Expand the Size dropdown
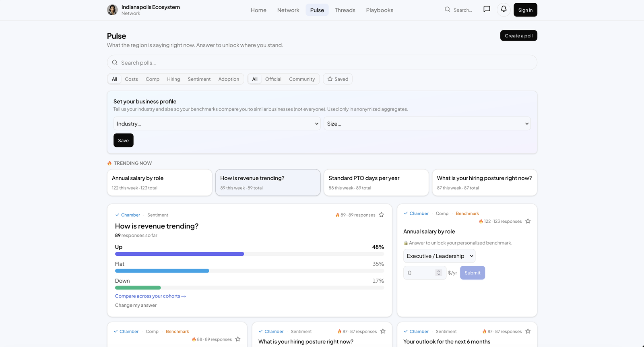Screen dimensions: 644x347 click(427, 124)
